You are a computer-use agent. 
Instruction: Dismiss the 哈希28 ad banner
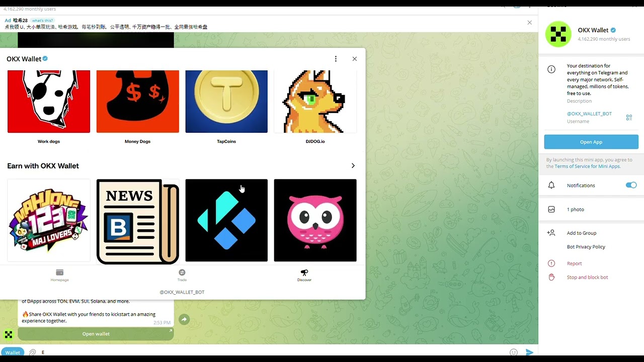[529, 23]
